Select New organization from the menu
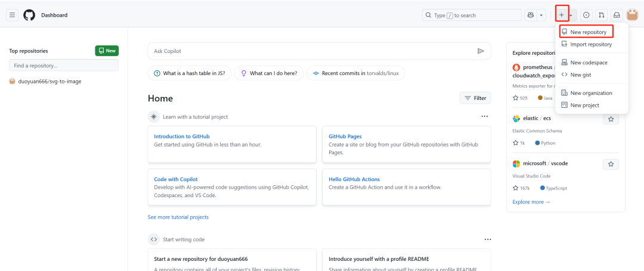 592,93
